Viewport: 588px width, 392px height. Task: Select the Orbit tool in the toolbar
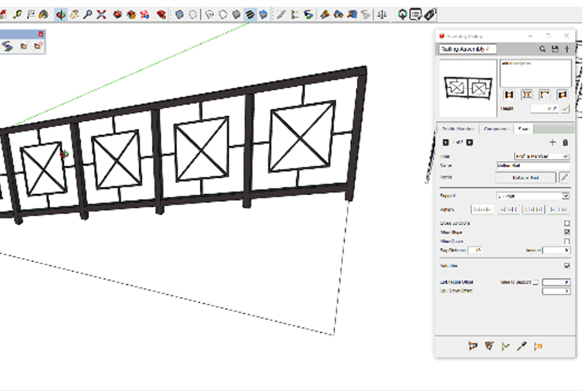(61, 15)
